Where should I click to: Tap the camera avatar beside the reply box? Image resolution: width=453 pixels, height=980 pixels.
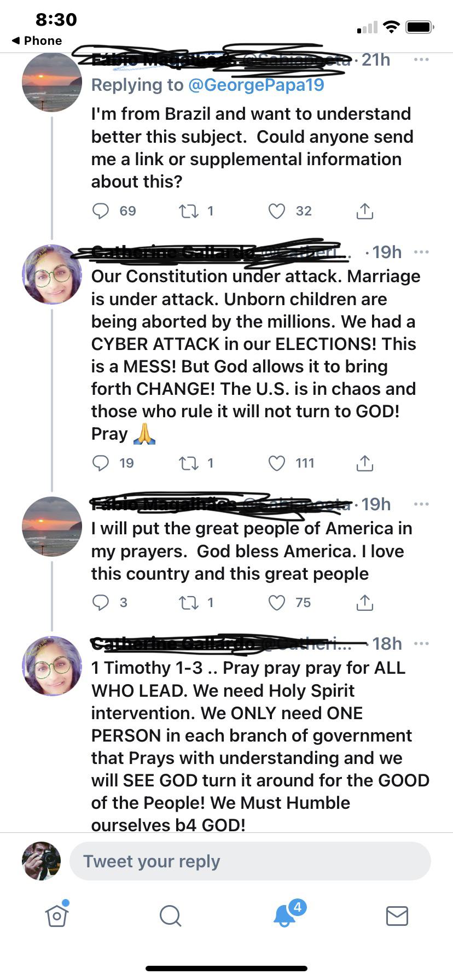(x=41, y=861)
